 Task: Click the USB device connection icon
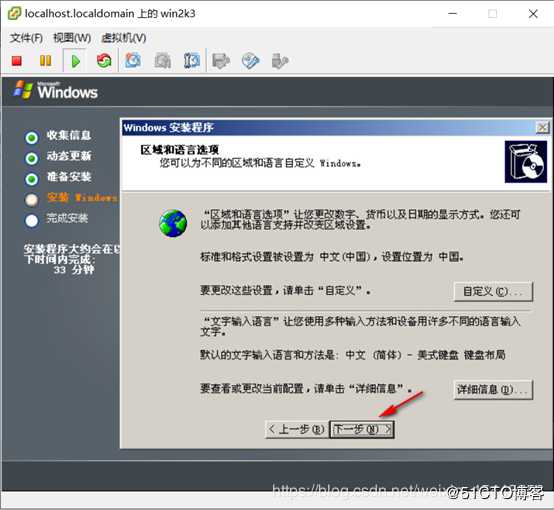coord(280,61)
